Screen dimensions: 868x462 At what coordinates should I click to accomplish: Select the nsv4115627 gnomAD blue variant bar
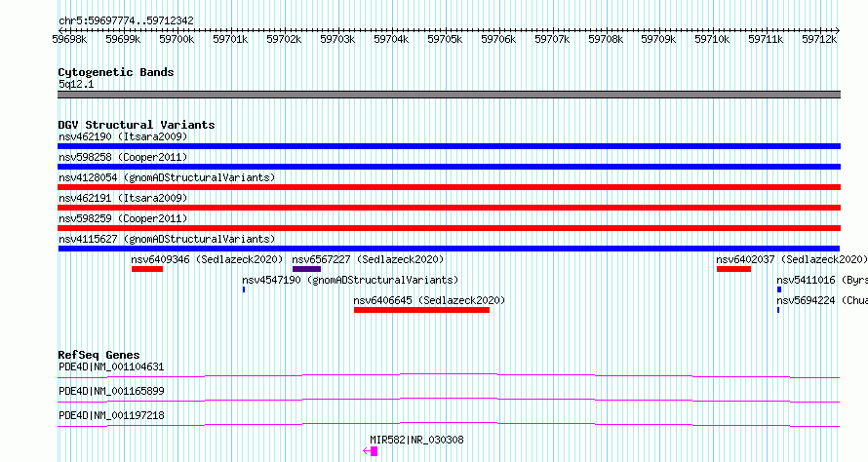tap(449, 249)
